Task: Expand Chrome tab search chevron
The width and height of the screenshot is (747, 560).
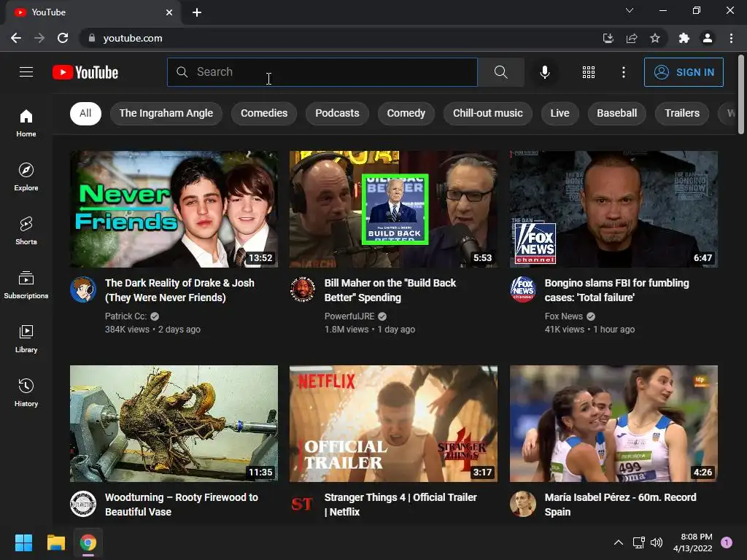Action: tap(630, 10)
